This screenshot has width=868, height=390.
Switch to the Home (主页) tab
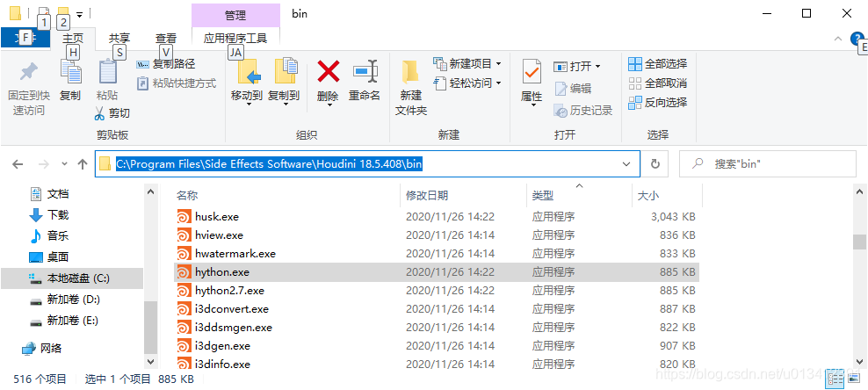click(73, 38)
